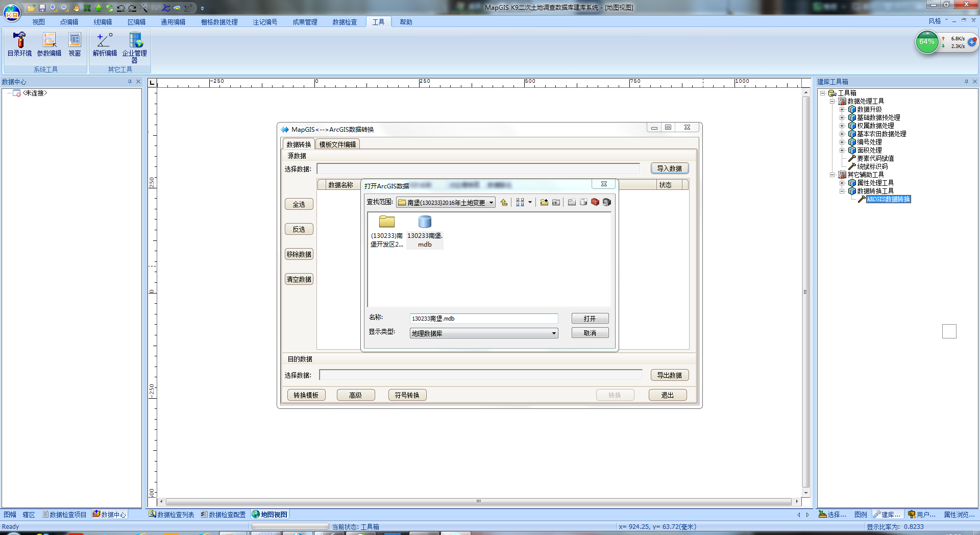The height and width of the screenshot is (535, 980).
Task: Open the 参数编辑 tool
Action: [x=49, y=44]
